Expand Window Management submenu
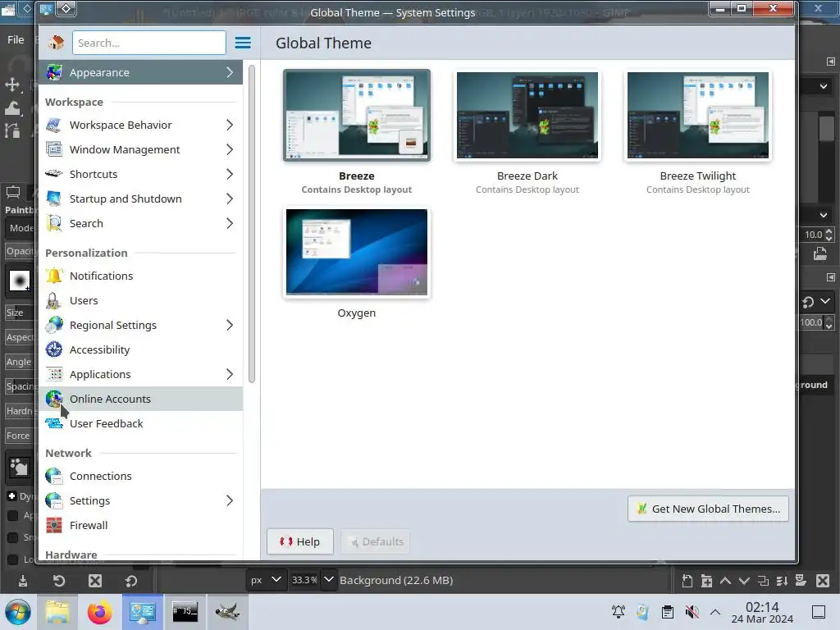 (230, 149)
